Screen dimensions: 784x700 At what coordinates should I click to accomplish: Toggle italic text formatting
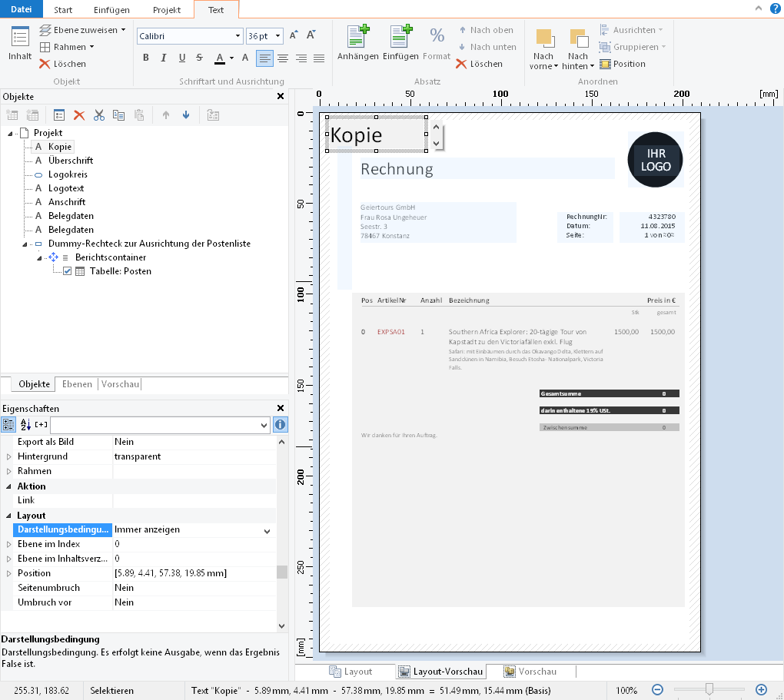[x=164, y=58]
